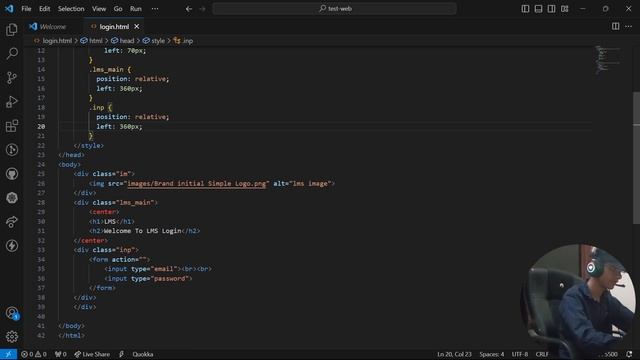Viewport: 640px width, 360px height.
Task: Expand hidden menus via title bar ellipsis
Action: 155,9
